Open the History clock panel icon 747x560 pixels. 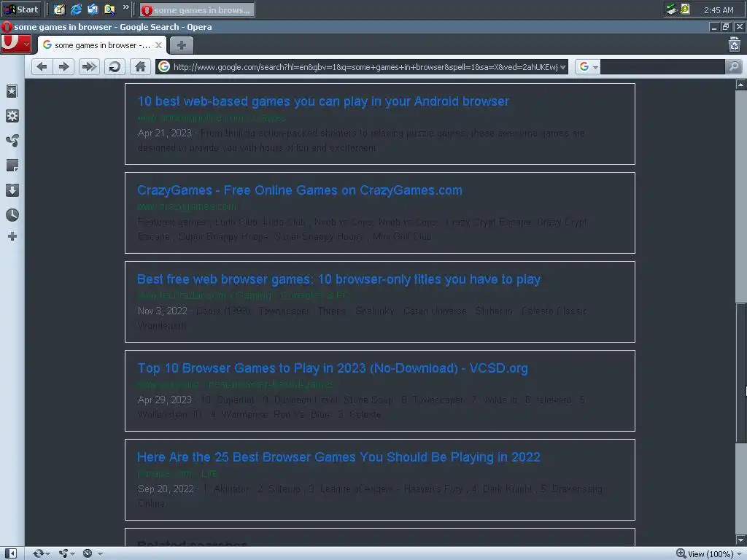click(12, 215)
